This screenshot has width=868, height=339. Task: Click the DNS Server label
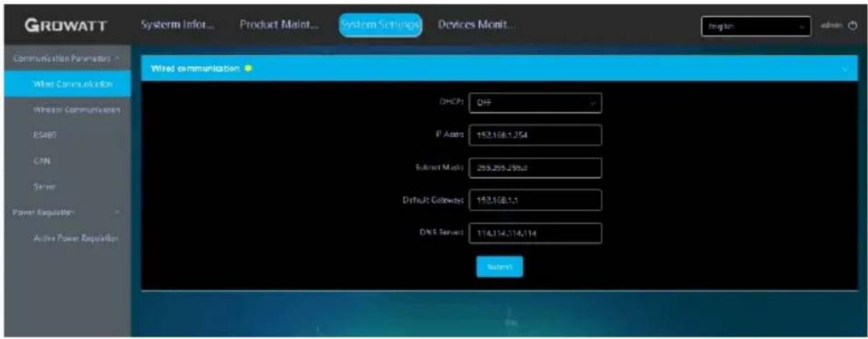(x=442, y=233)
